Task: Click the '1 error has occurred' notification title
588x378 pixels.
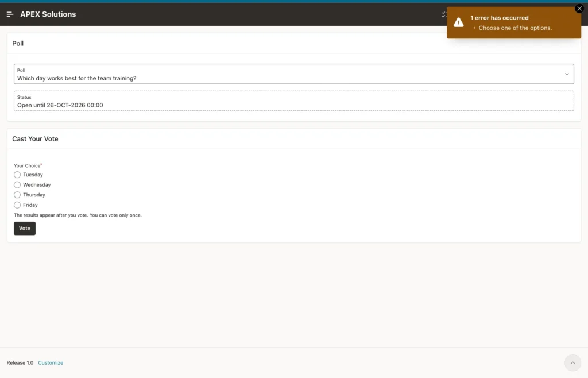Action: tap(499, 18)
